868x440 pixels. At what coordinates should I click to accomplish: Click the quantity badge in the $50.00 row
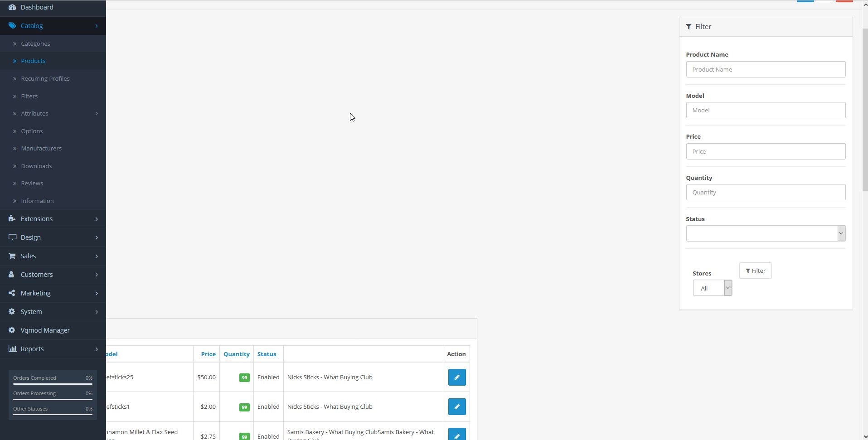pos(244,377)
